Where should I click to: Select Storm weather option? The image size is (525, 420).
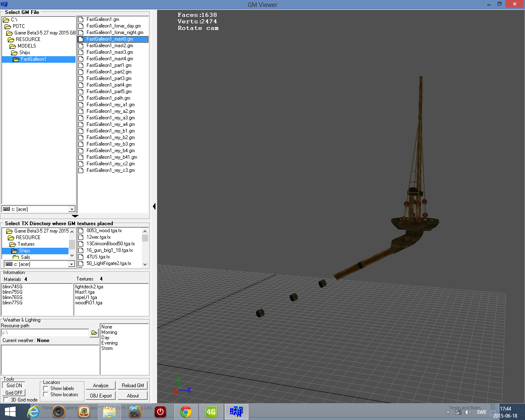[107, 348]
